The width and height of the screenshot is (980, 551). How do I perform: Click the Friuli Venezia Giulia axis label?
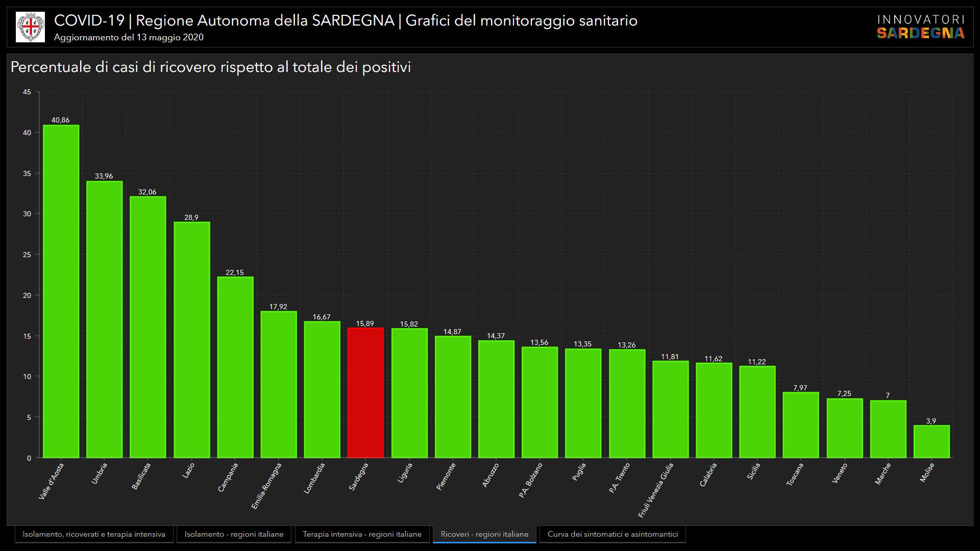click(x=656, y=490)
